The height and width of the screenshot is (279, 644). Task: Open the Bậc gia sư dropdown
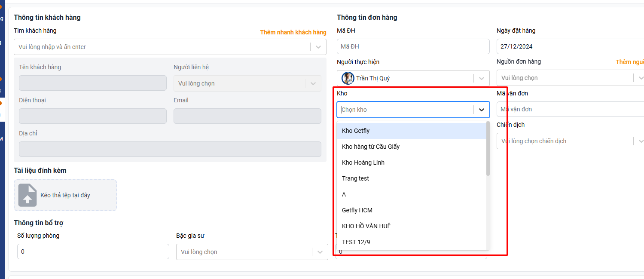pos(251,252)
